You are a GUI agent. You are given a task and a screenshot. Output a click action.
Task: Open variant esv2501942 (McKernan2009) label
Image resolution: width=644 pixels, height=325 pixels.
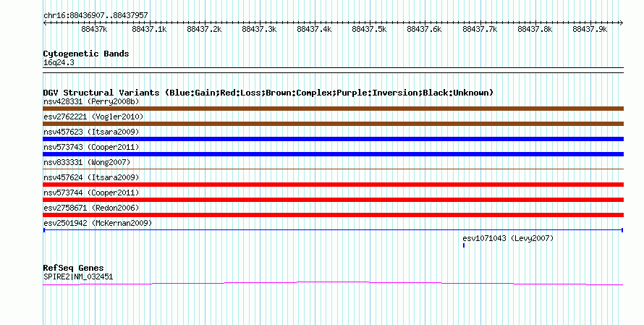98,223
